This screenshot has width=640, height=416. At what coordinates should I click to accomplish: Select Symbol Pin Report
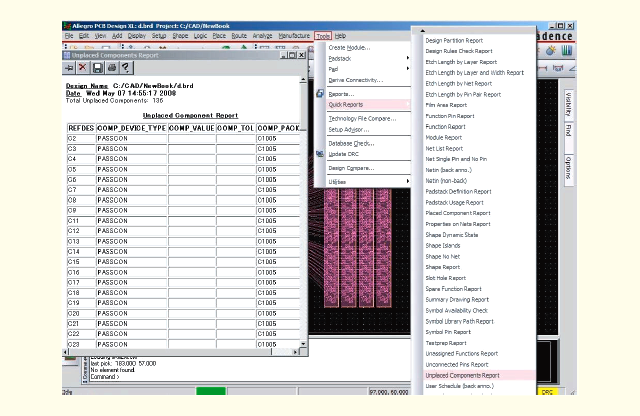pos(448,332)
